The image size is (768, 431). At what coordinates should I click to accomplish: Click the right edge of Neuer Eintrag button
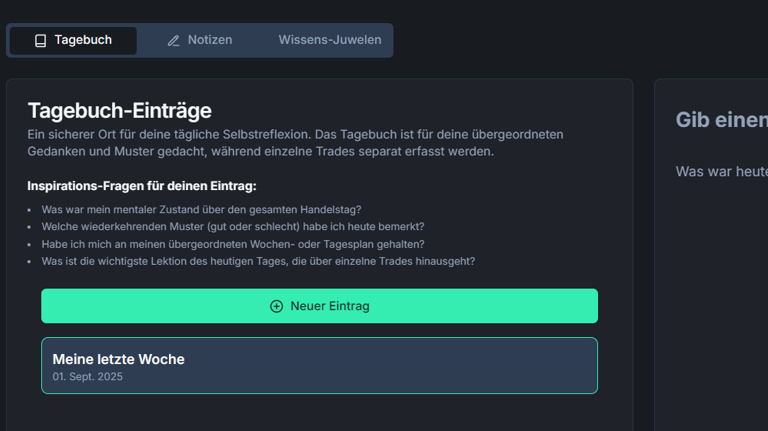pos(585,306)
